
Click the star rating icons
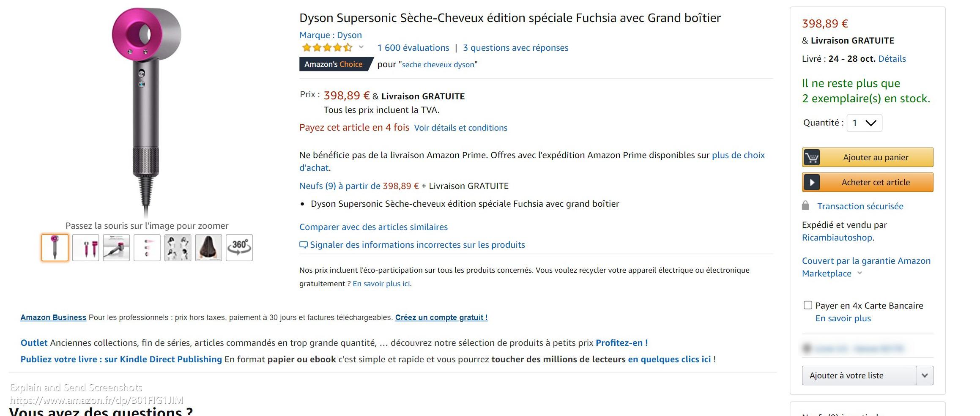coord(327,47)
